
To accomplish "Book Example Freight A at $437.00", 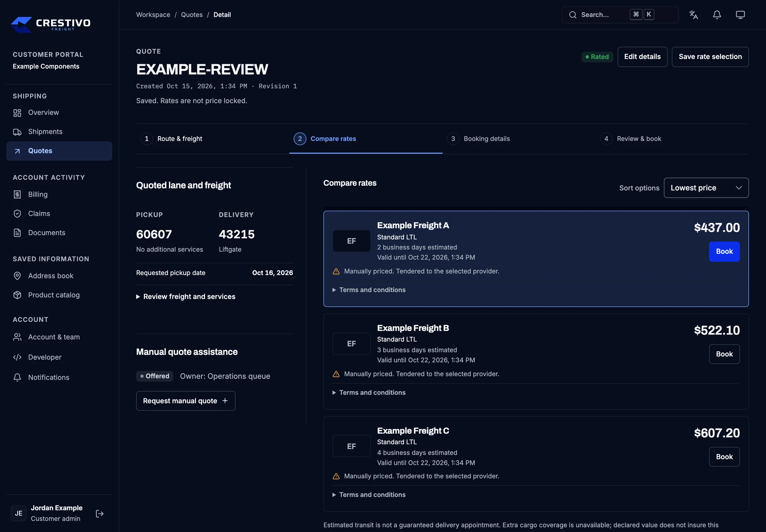I will coord(724,251).
